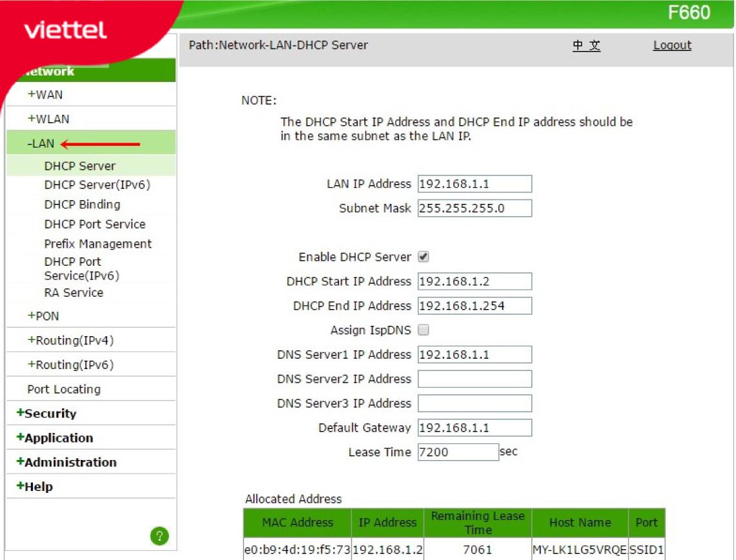This screenshot has height=560, width=736.
Task: Select DHCP Server in sidebar
Action: 80,166
